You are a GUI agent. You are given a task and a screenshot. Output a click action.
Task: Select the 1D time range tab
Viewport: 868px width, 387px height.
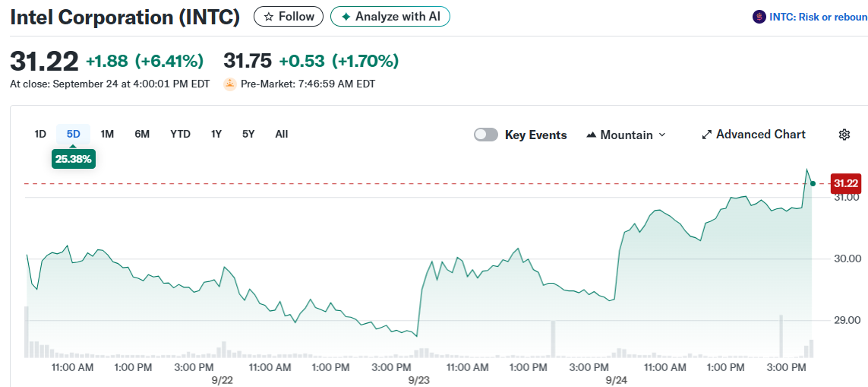[x=40, y=134]
